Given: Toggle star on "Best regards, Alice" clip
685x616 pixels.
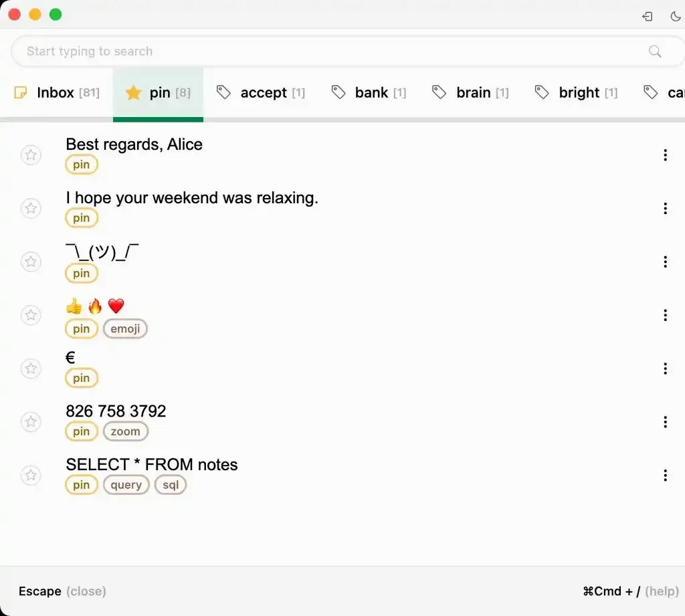Looking at the screenshot, I should point(31,155).
